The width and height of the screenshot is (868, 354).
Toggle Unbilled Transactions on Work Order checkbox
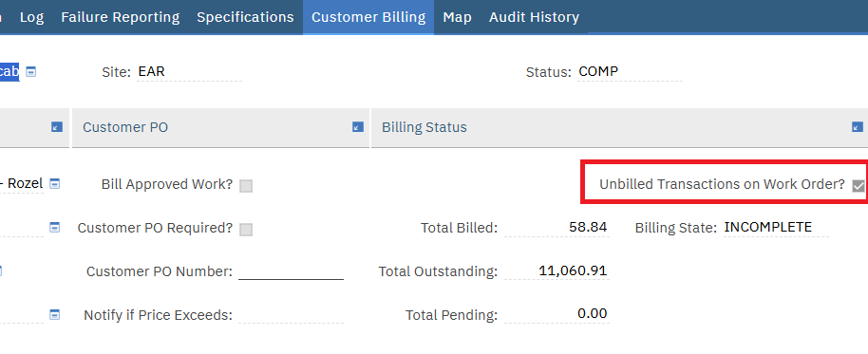[859, 186]
